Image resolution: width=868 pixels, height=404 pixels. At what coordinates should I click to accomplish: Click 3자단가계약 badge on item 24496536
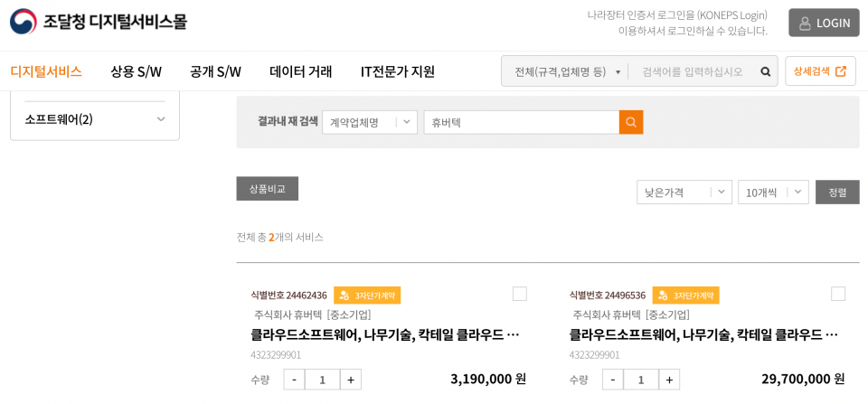pos(685,295)
